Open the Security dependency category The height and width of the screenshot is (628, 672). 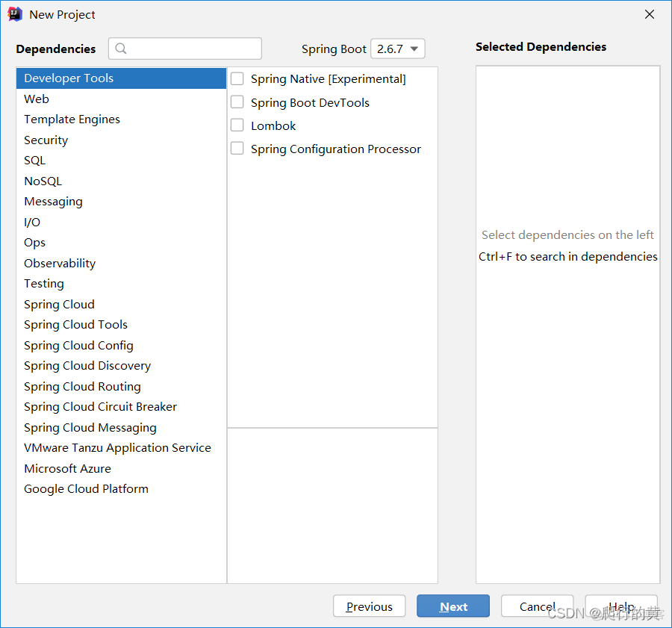click(46, 140)
